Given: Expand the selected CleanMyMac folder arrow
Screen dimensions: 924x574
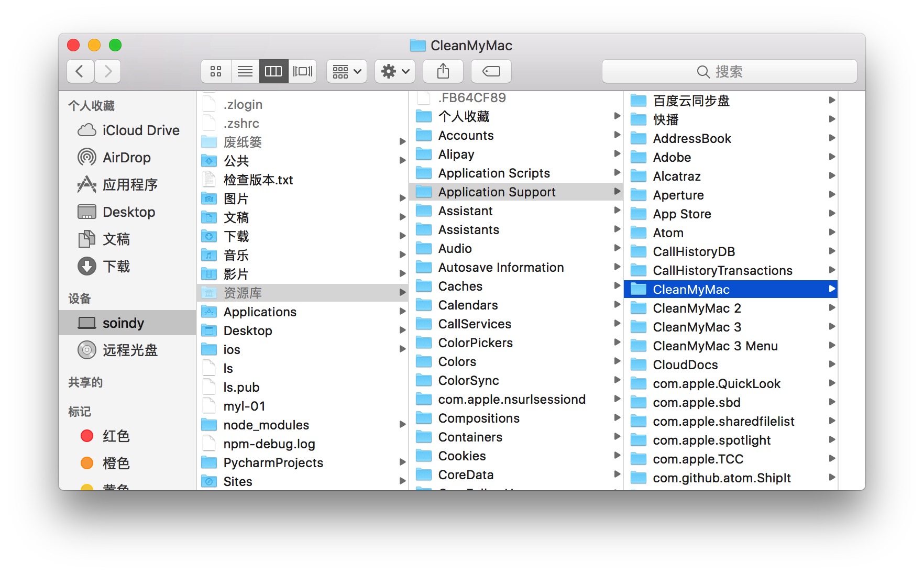Looking at the screenshot, I should pos(832,289).
